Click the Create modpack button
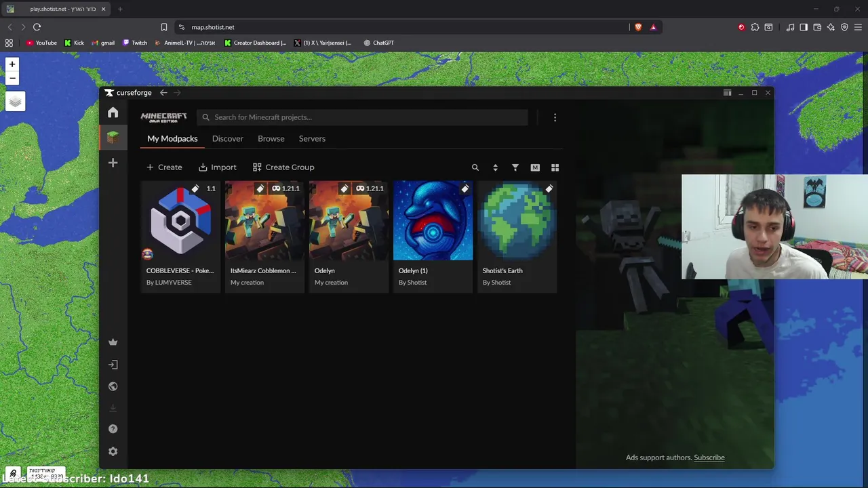The width and height of the screenshot is (868, 488). [164, 167]
